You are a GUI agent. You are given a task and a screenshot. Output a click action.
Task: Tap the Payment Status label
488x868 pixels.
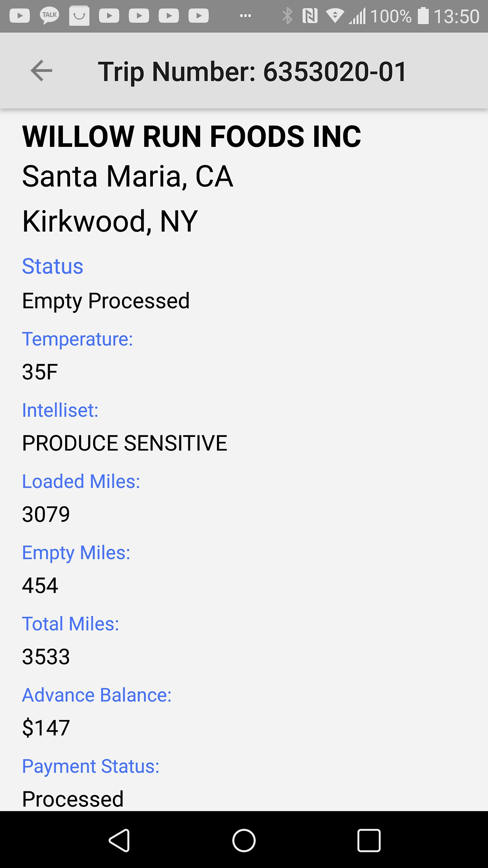click(x=91, y=766)
